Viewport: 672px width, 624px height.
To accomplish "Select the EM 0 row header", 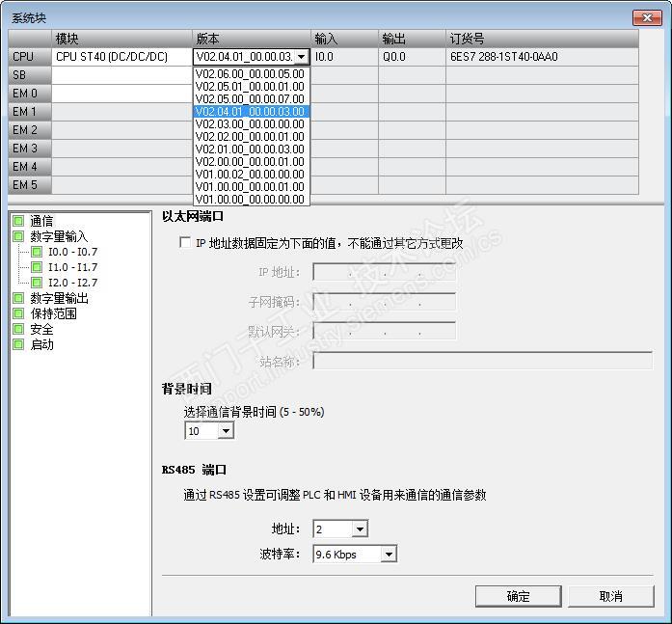I will click(x=30, y=94).
